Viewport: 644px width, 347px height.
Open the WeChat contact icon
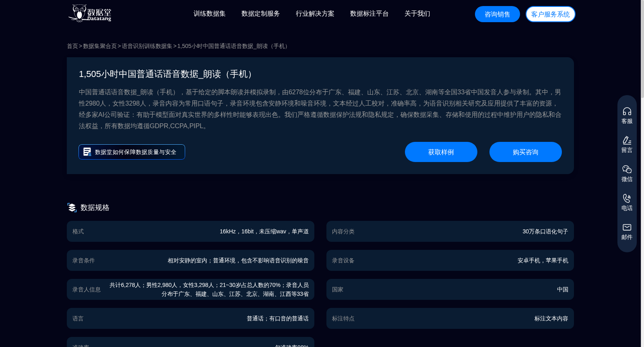(x=627, y=169)
